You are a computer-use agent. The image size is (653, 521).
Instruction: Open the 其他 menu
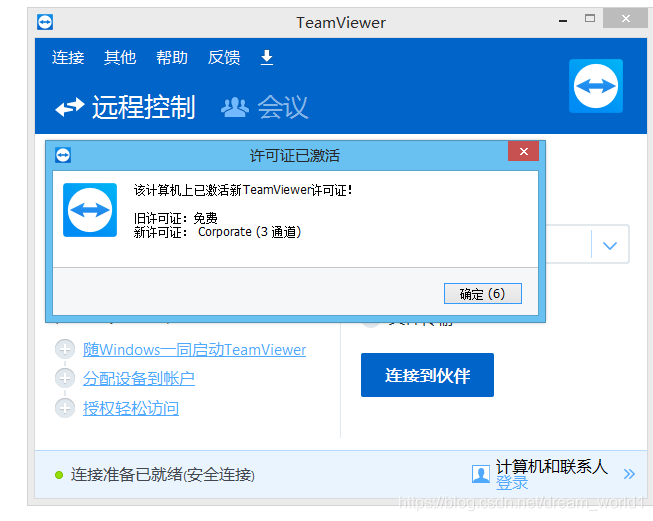pyautogui.click(x=120, y=57)
